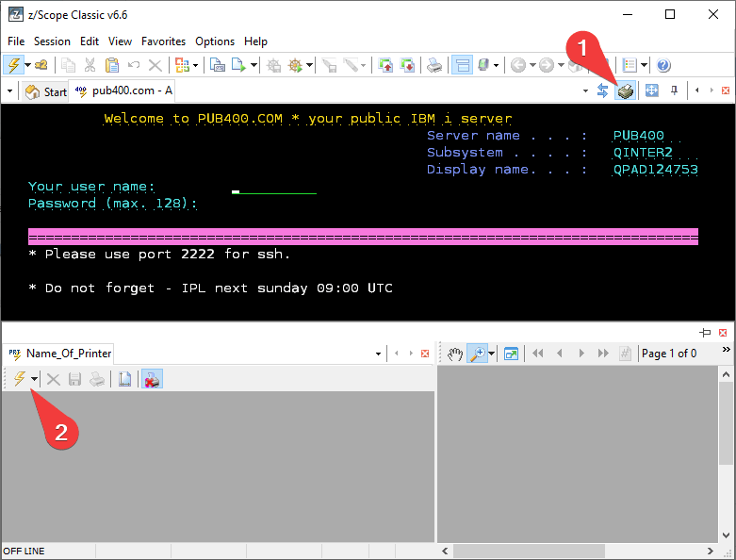Toggle the highlighted keypad panel icon in the main toolbar
Viewport: 736px width, 560px height.
[x=462, y=65]
